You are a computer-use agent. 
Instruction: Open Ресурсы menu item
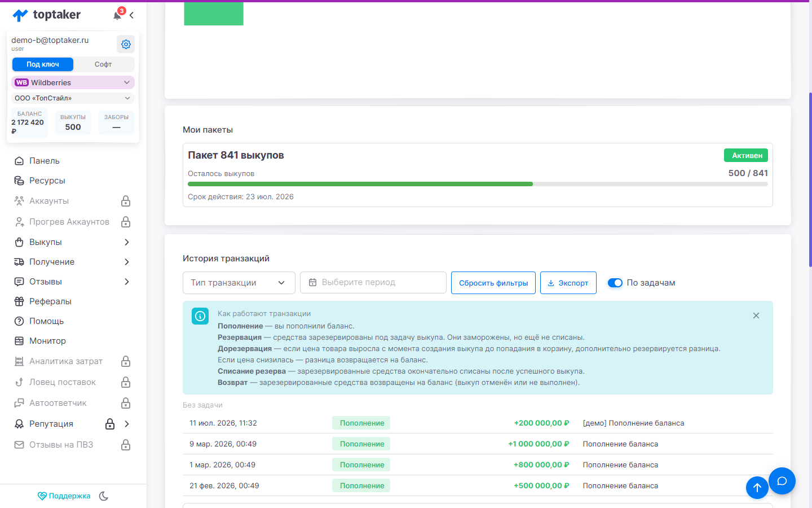(47, 181)
